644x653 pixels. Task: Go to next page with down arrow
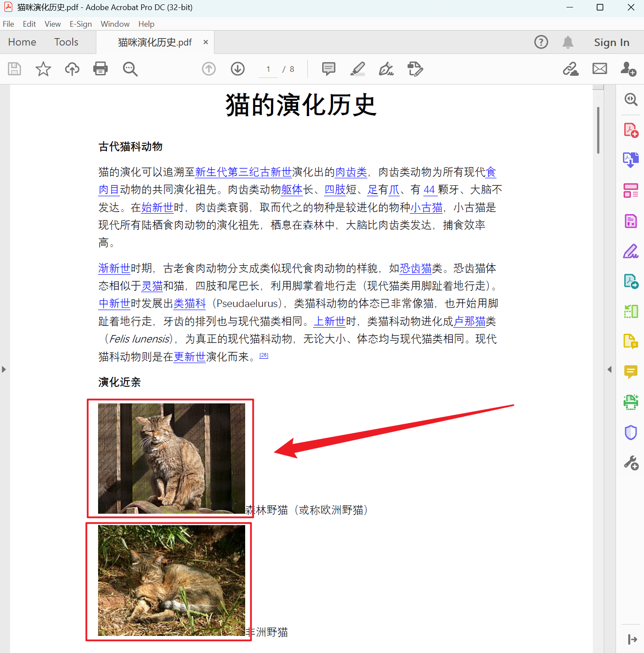coord(238,69)
